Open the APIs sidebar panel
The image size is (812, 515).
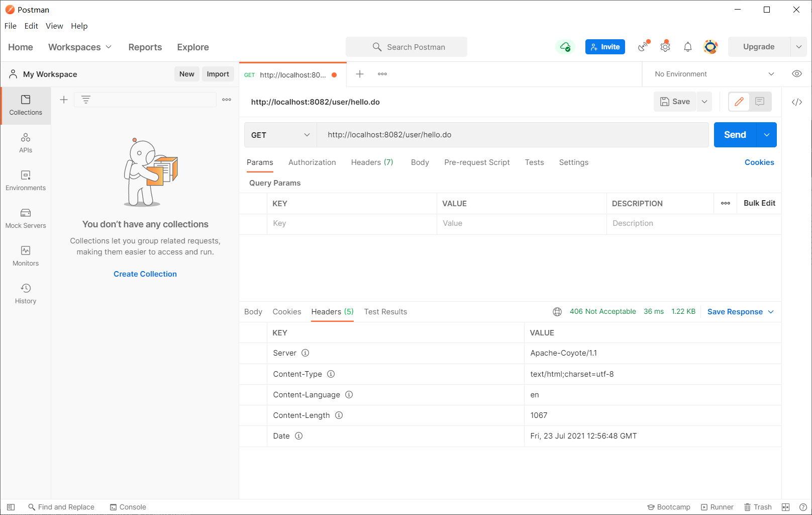pyautogui.click(x=26, y=143)
